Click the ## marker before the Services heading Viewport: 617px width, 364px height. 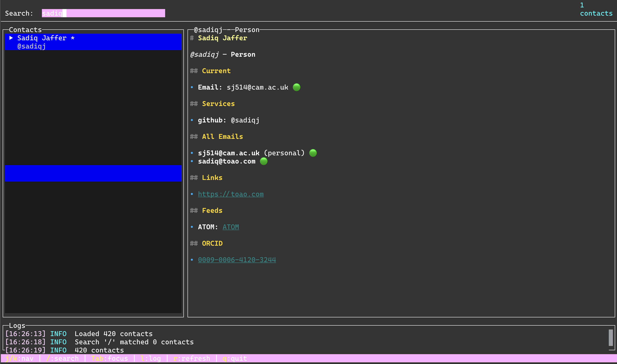[194, 104]
